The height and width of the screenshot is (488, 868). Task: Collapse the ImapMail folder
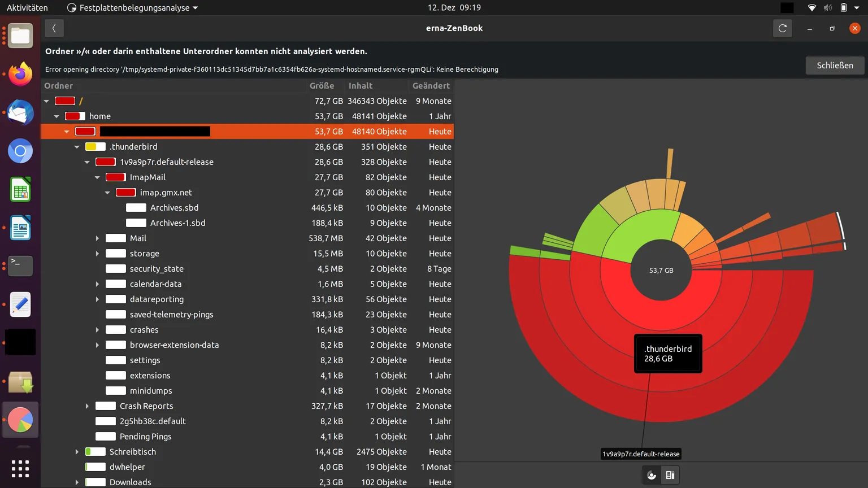pyautogui.click(x=97, y=177)
